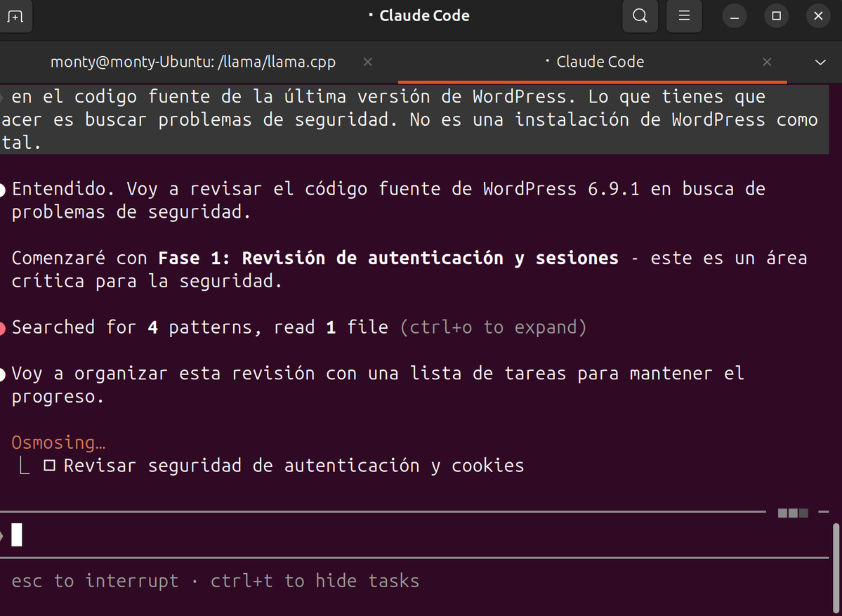Minimize the terminal window

point(734,16)
